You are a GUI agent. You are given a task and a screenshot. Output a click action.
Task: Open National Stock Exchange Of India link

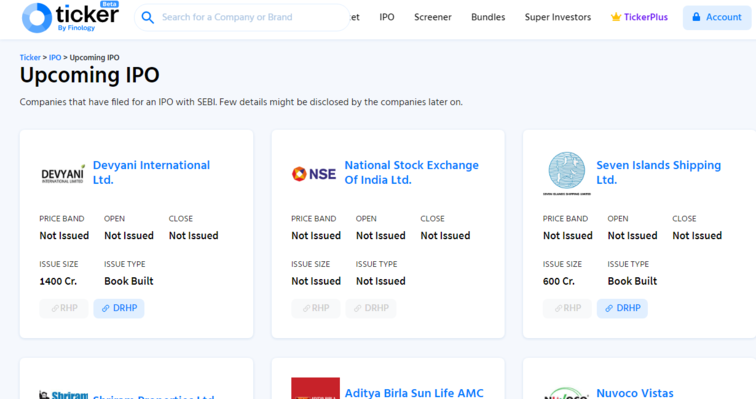(x=411, y=172)
